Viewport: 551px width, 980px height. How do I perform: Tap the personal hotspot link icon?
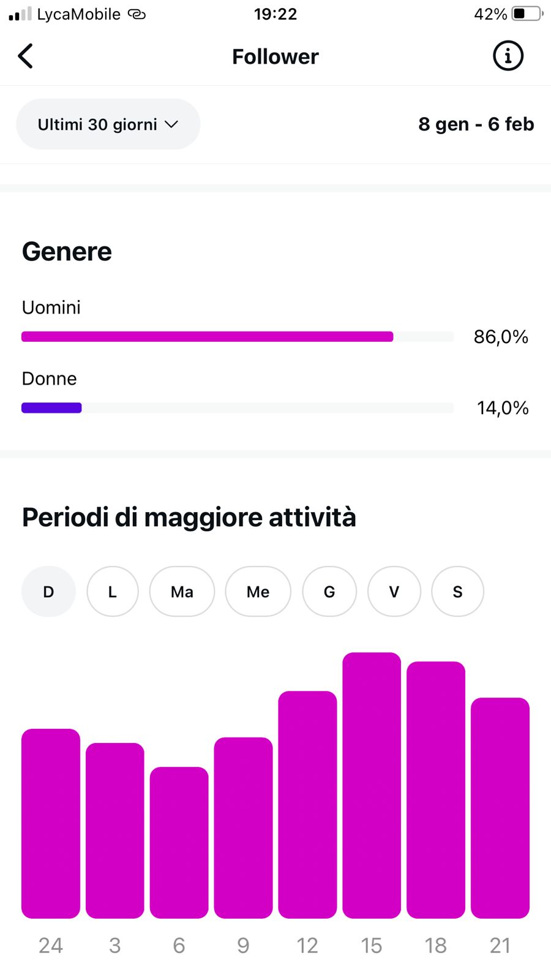tap(137, 14)
